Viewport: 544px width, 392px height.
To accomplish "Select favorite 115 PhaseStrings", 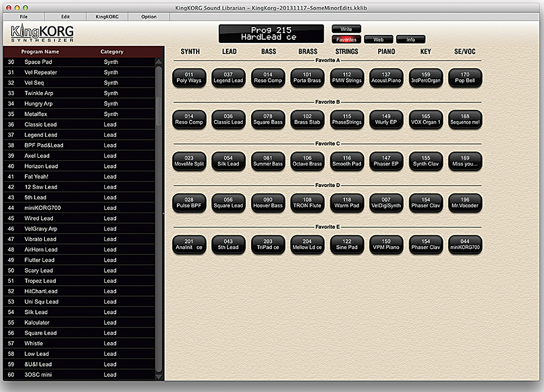I will 347,119.
